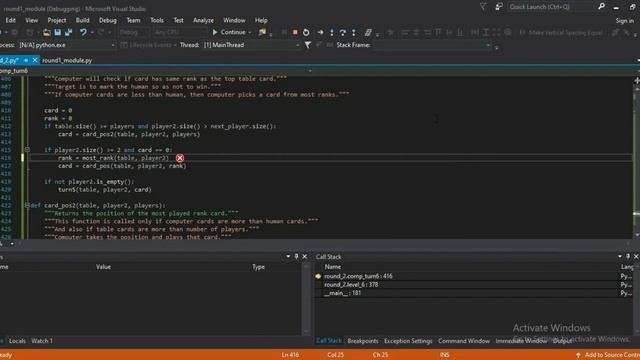Pin the round_2.py tab

tap(26, 60)
